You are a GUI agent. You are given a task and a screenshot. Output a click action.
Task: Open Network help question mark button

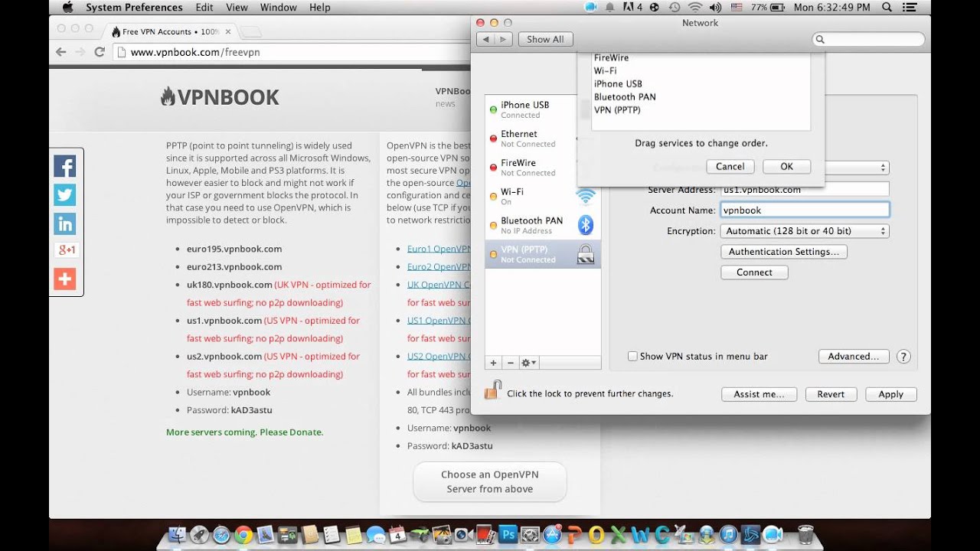tap(903, 357)
